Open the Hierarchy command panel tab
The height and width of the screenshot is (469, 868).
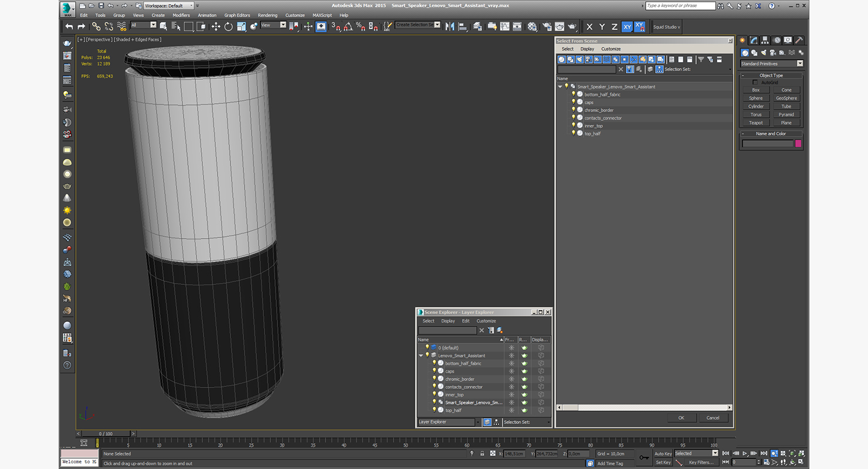(x=765, y=40)
